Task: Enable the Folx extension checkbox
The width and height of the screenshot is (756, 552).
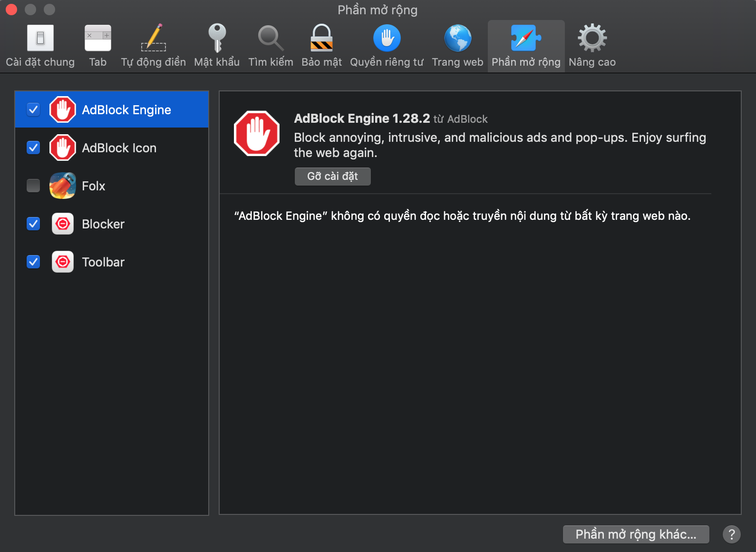Action: [x=33, y=186]
